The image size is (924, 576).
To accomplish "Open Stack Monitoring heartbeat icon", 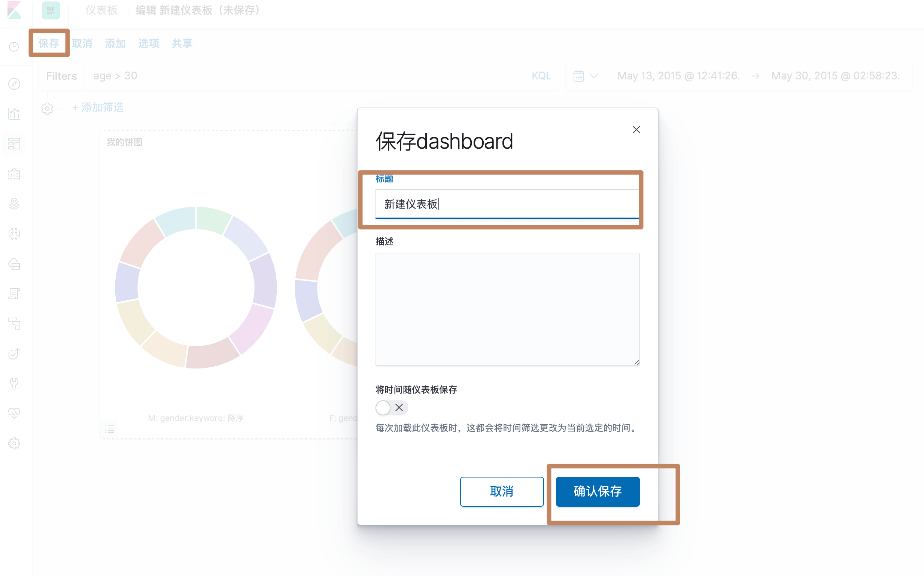I will click(14, 413).
